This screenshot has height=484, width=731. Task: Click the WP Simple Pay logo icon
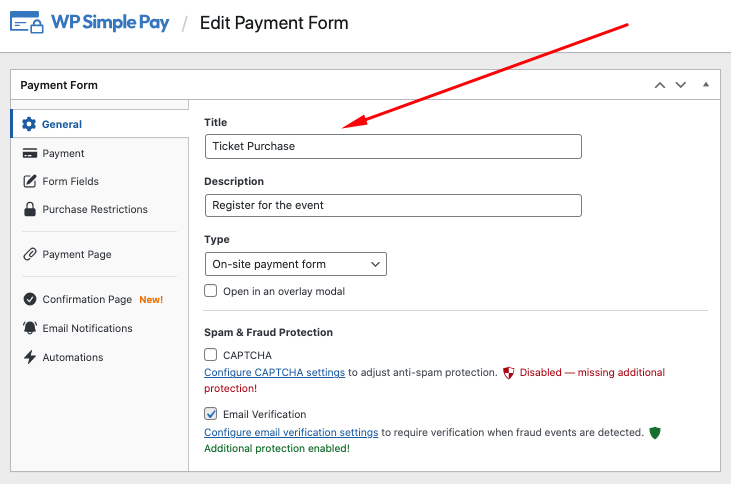pos(27,23)
